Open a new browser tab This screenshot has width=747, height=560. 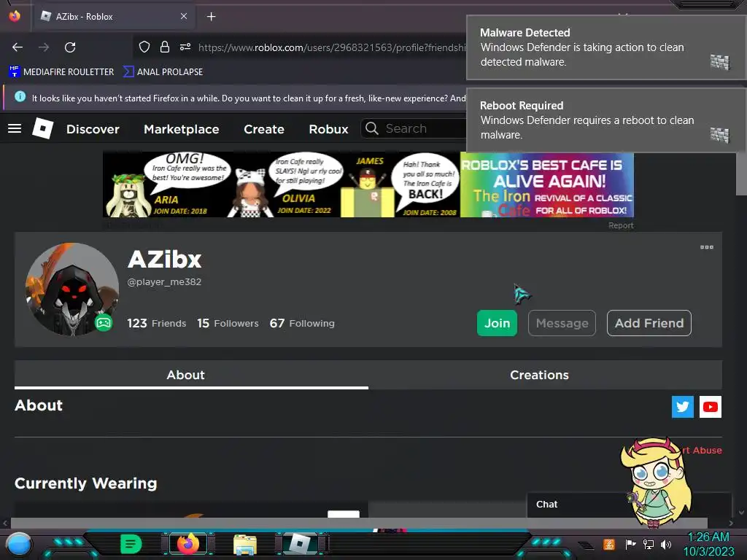(x=211, y=17)
